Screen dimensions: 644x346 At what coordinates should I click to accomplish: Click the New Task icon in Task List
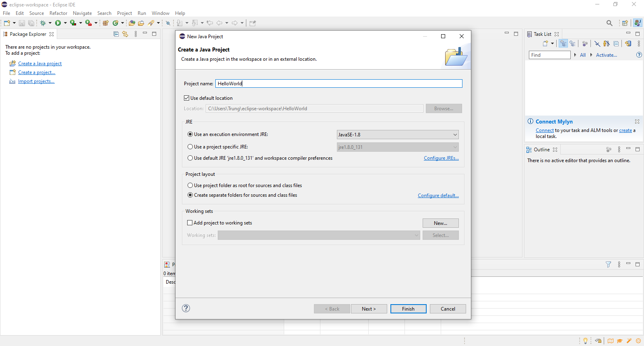pos(545,43)
